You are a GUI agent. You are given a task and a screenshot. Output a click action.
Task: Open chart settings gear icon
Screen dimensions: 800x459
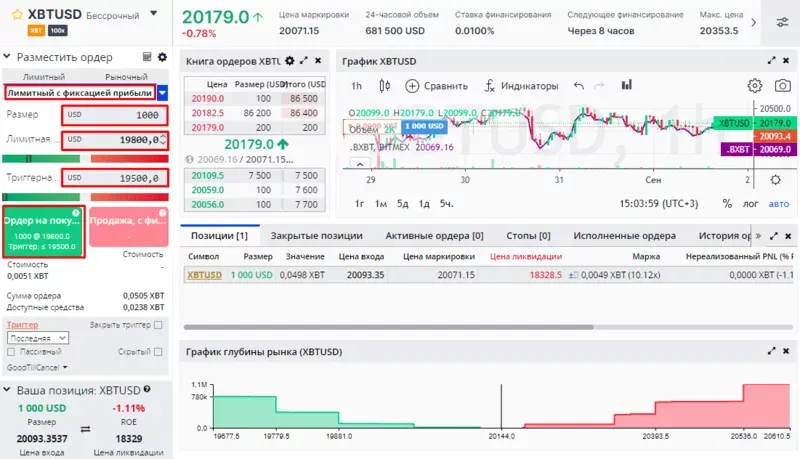755,86
